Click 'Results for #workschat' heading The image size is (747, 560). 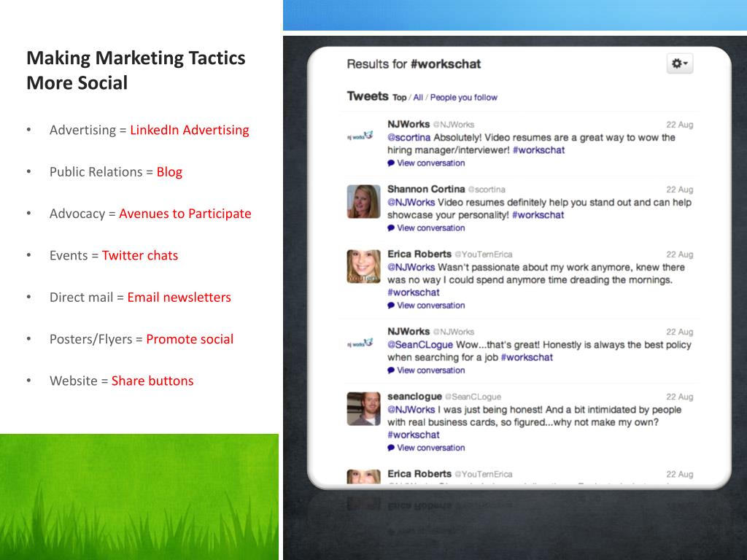coord(414,64)
